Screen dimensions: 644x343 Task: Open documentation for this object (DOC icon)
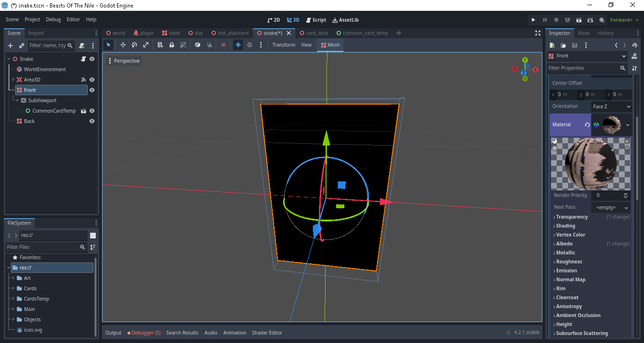click(635, 56)
